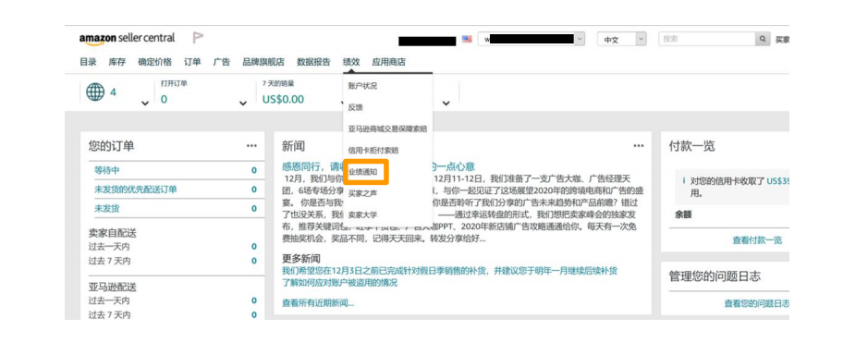
Task: Open the 广告 menu
Action: pos(222,62)
